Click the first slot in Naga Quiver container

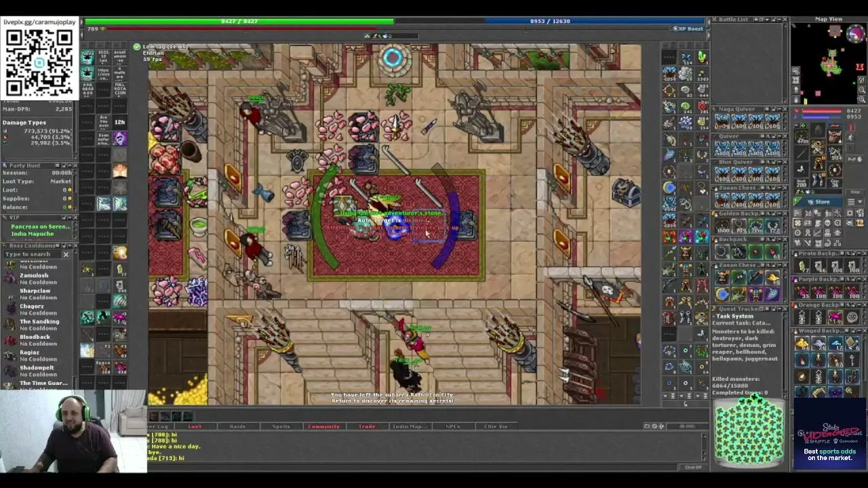722,122
